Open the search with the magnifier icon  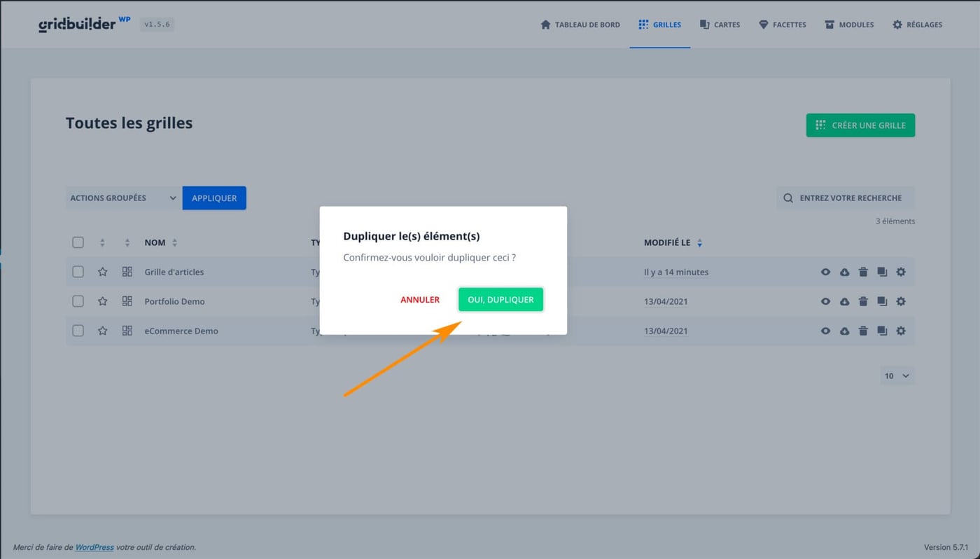(x=788, y=198)
